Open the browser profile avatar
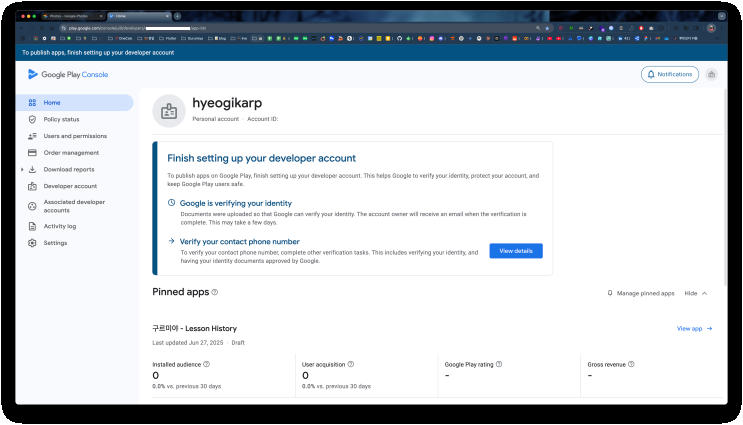Screen dimensions: 743x425 [711, 28]
